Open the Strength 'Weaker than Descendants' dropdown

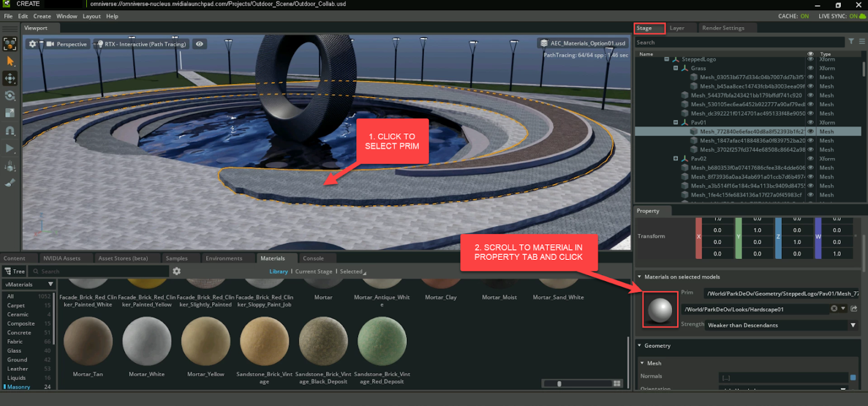[852, 325]
